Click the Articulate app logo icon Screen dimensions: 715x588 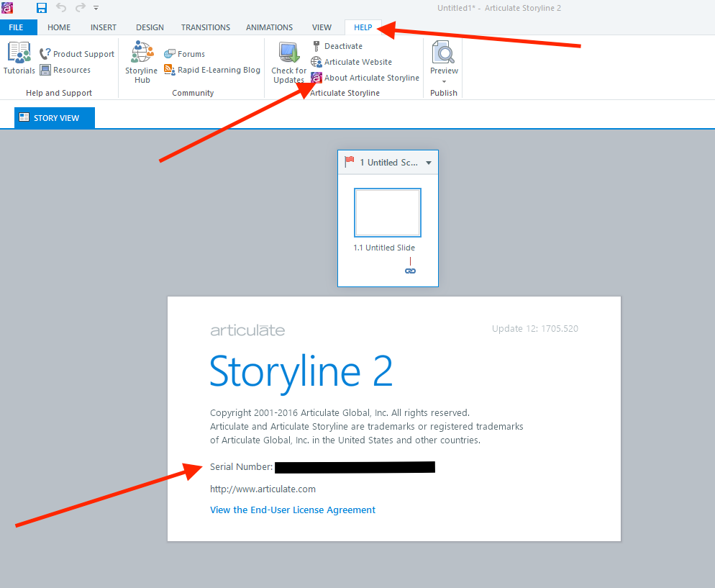point(7,8)
